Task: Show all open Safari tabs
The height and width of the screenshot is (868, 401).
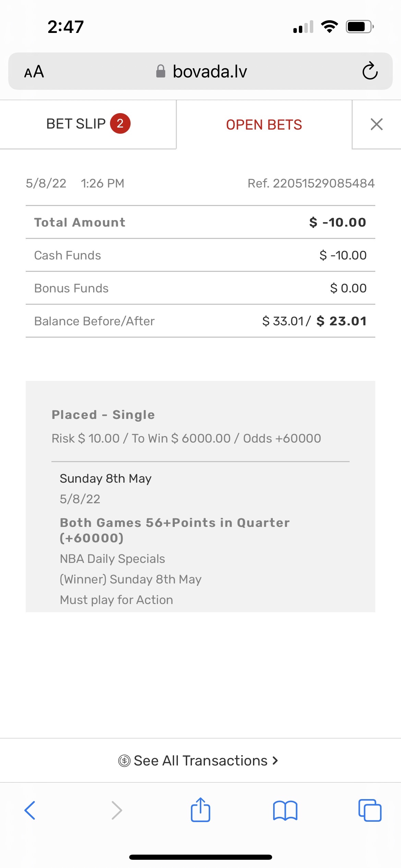Action: tap(369, 810)
